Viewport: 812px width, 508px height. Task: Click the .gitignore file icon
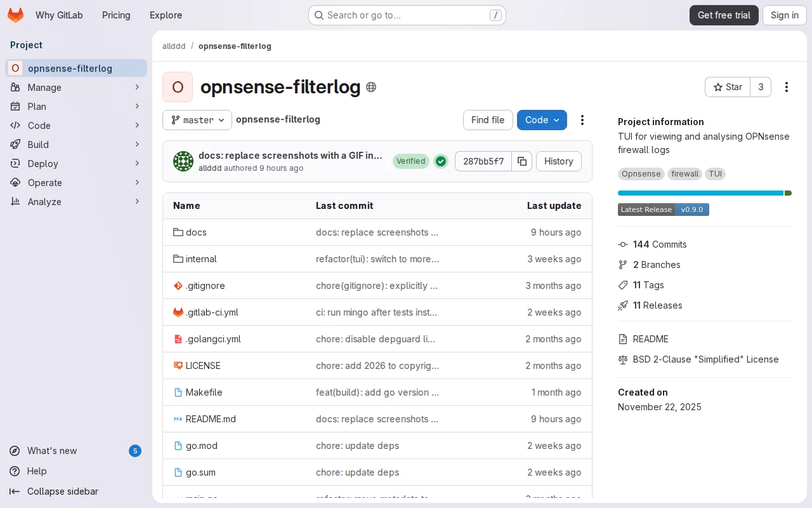(178, 286)
